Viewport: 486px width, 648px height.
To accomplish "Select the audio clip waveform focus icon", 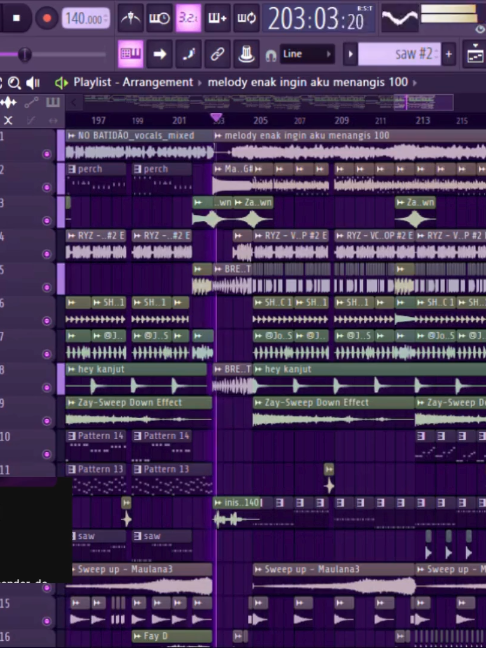I will [x=9, y=102].
